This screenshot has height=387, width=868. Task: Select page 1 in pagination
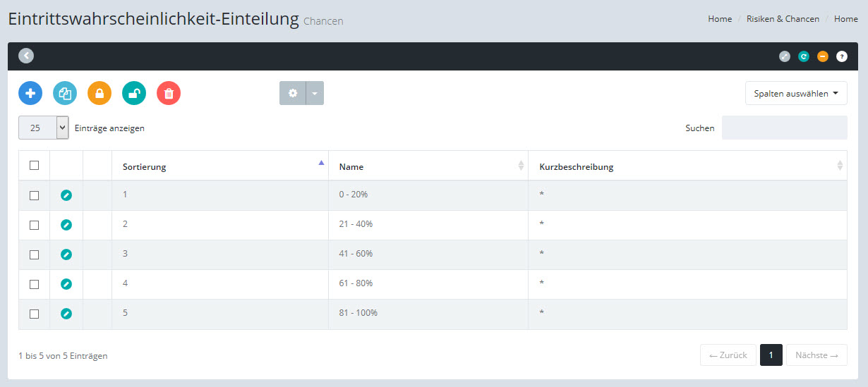click(771, 355)
